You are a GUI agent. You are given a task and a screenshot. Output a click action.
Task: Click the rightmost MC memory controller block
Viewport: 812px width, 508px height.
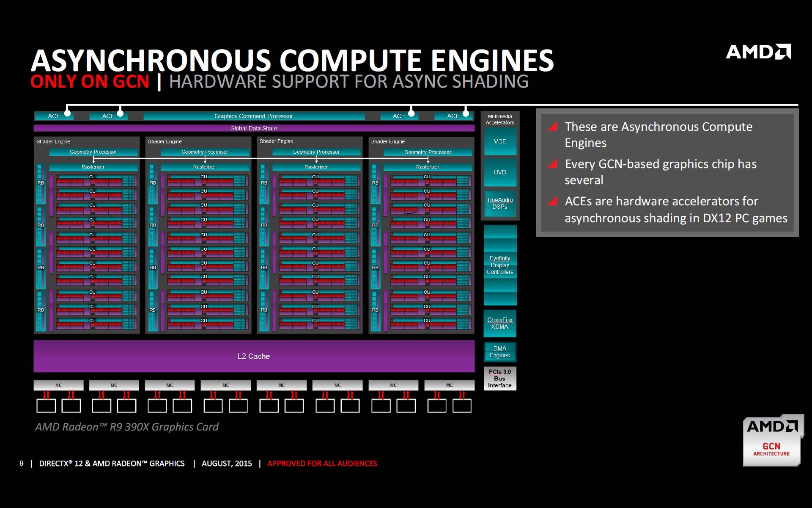click(x=449, y=385)
